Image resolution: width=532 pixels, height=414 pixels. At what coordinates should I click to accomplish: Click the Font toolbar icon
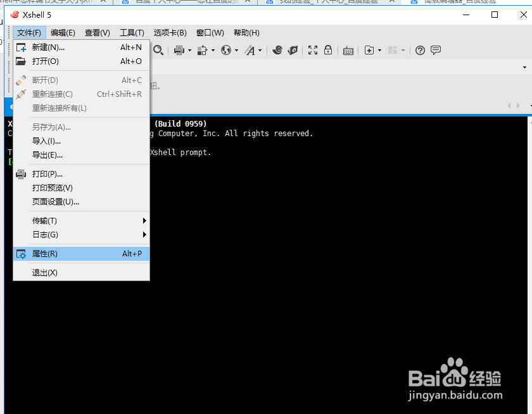tap(250, 51)
